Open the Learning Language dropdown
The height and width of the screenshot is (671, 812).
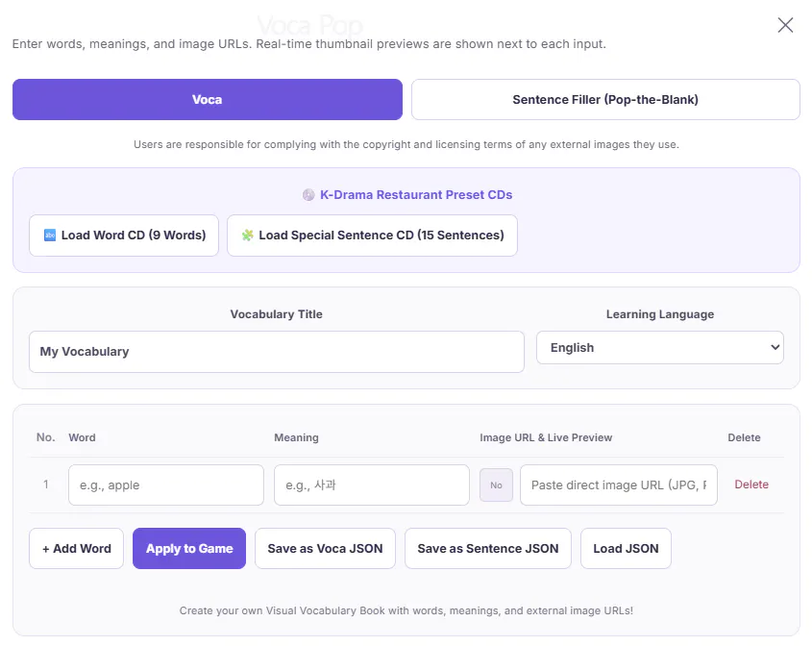660,348
